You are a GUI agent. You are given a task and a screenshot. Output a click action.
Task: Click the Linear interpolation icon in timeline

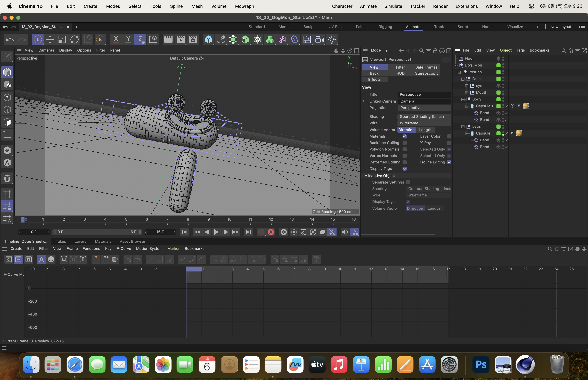tap(150, 259)
